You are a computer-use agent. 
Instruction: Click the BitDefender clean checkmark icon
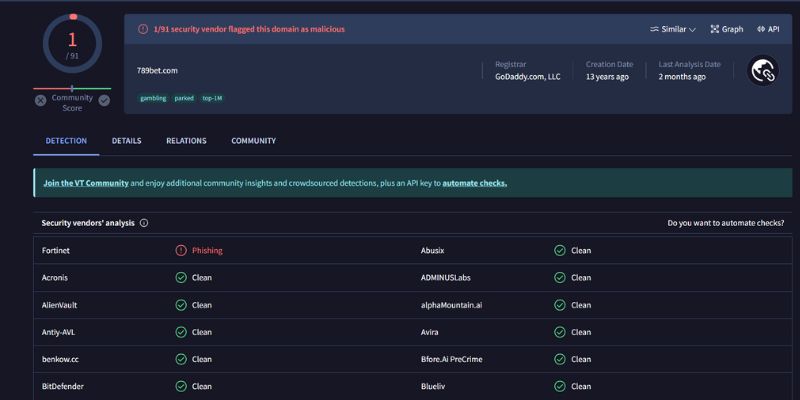coord(181,386)
